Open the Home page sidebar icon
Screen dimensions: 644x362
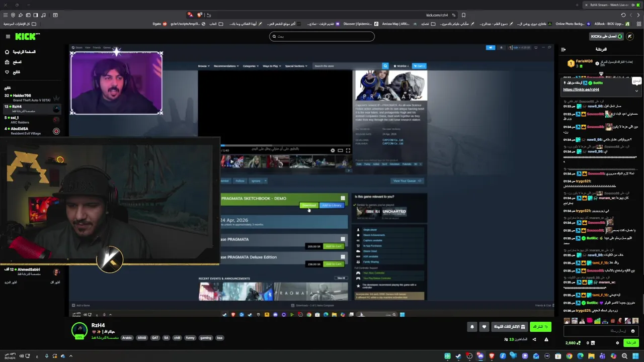7,52
